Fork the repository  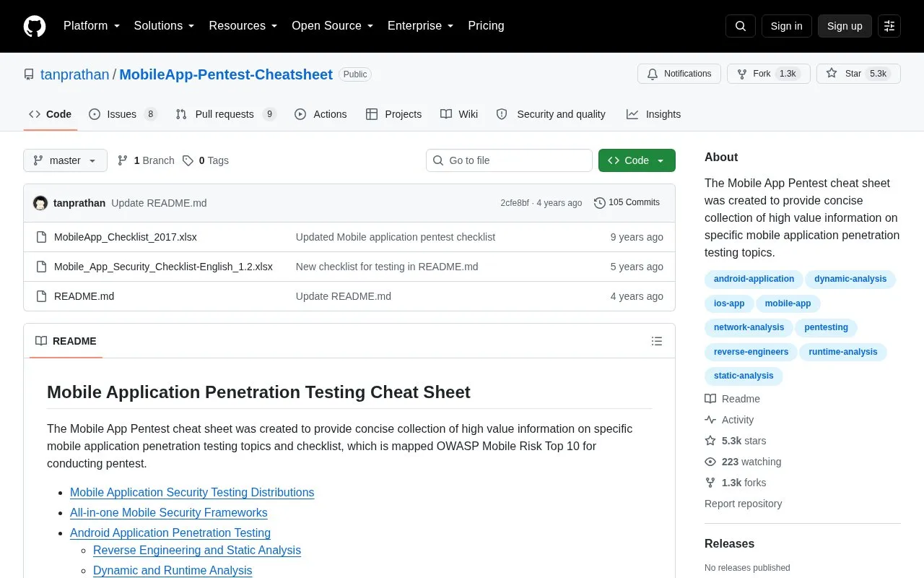coord(769,74)
